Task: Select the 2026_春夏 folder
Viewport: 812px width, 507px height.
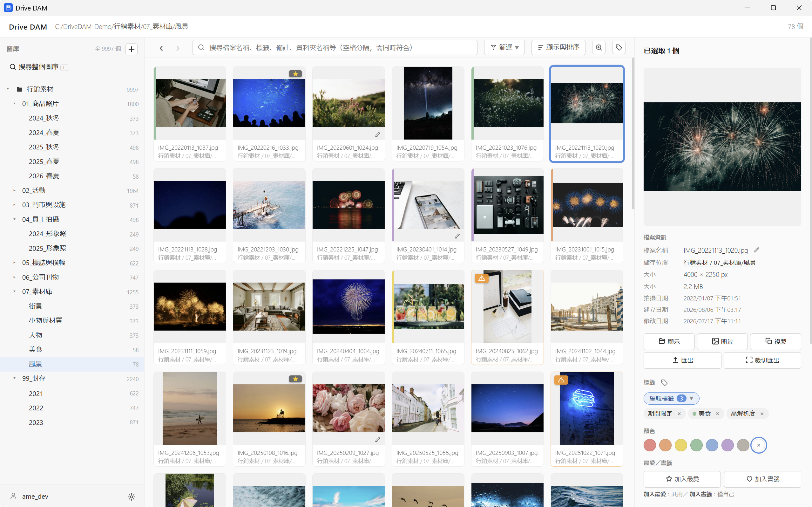Action: coord(72,176)
